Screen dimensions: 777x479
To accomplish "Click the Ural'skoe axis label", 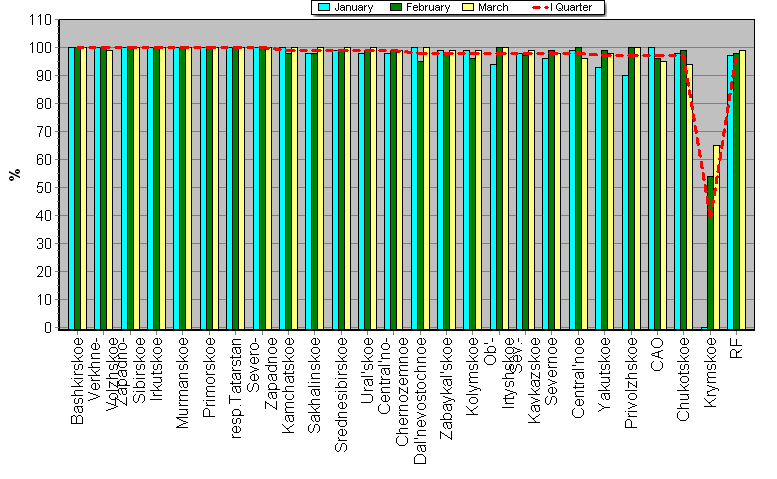I will pos(368,370).
